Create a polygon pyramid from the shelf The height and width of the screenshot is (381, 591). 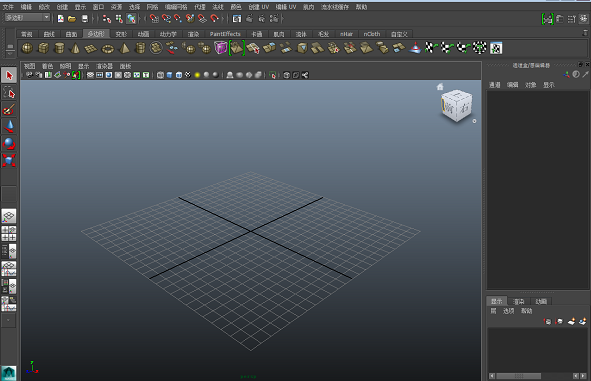pos(124,48)
